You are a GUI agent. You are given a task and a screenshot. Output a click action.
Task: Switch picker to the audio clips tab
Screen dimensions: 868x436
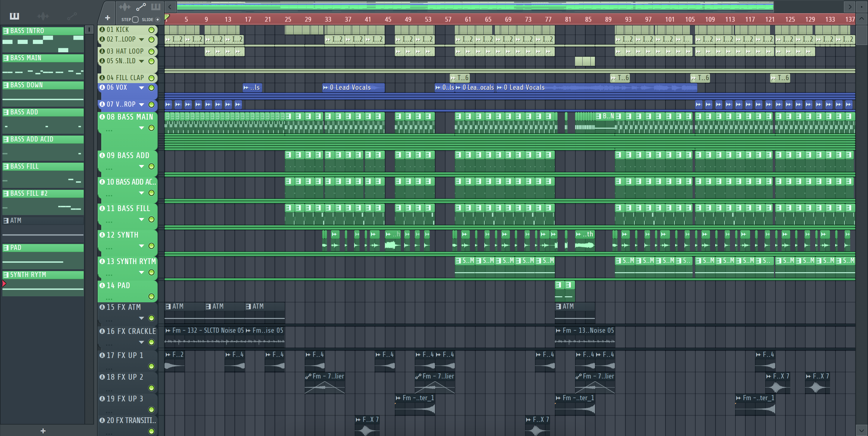pyautogui.click(x=43, y=16)
